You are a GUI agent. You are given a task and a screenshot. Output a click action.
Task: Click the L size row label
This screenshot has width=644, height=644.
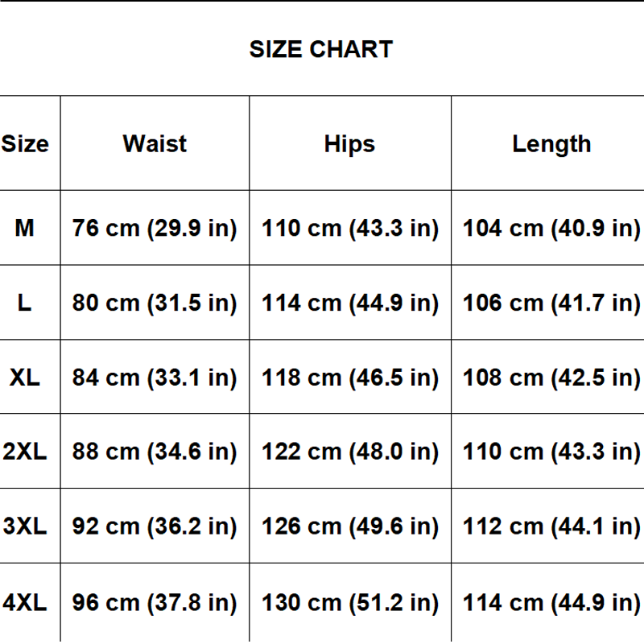pyautogui.click(x=25, y=303)
